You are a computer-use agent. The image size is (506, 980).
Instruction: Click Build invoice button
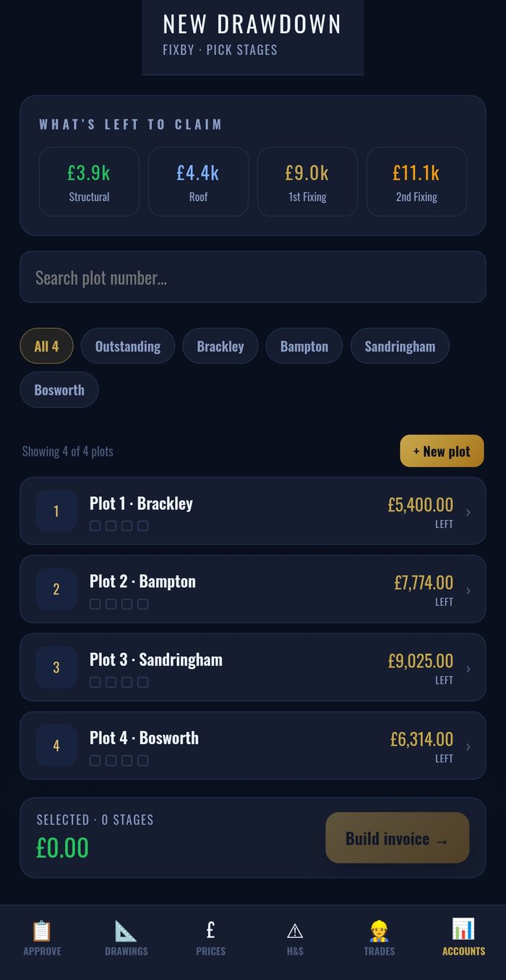(397, 838)
